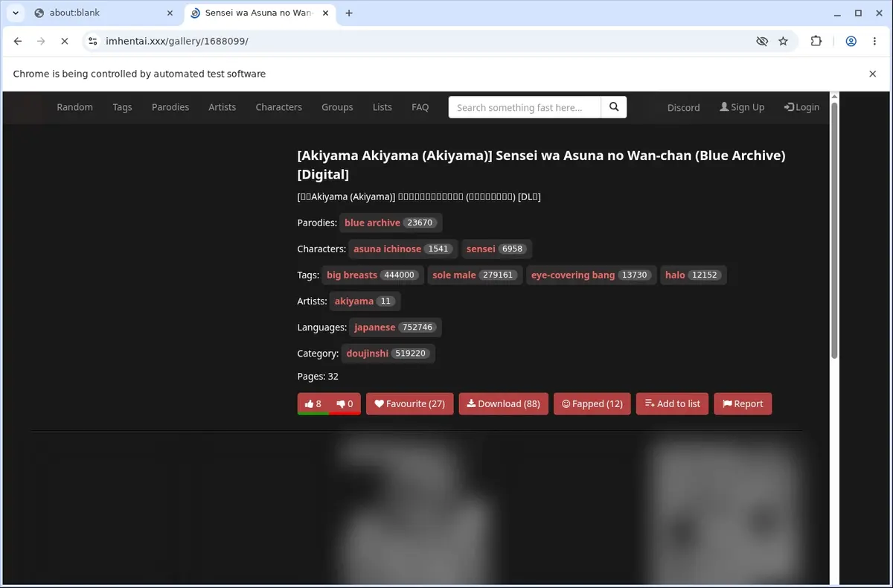Open a new browser tab
Viewport: 893px width, 588px height.
coord(349,13)
